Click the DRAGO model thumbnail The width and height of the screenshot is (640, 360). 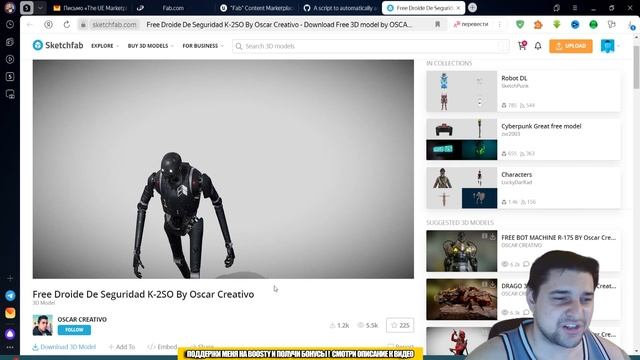tap(462, 299)
